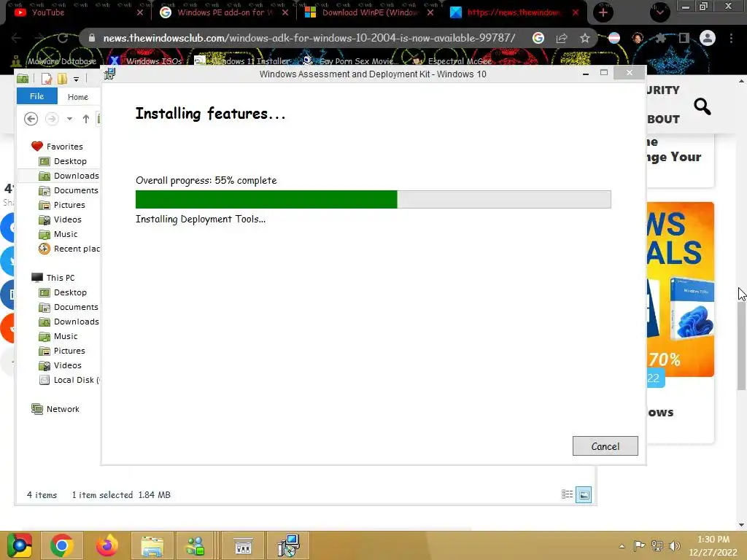
Task: Switch to the Download WinPE tab
Action: 369,12
